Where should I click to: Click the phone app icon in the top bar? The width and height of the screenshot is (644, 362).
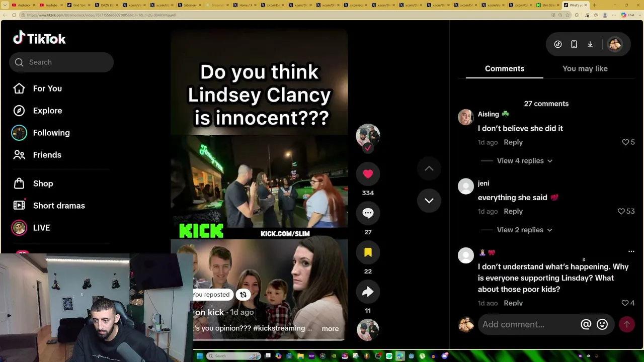click(x=574, y=44)
